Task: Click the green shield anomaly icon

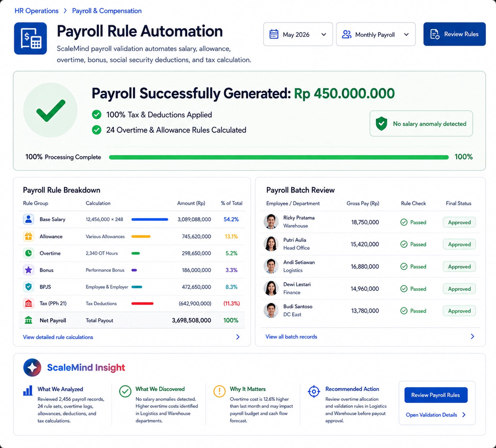Action: point(381,123)
